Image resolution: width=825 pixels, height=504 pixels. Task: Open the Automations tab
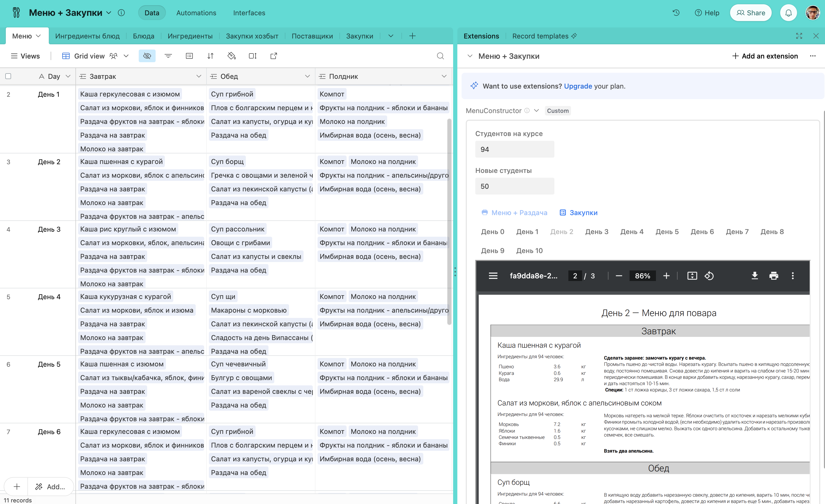pos(196,13)
